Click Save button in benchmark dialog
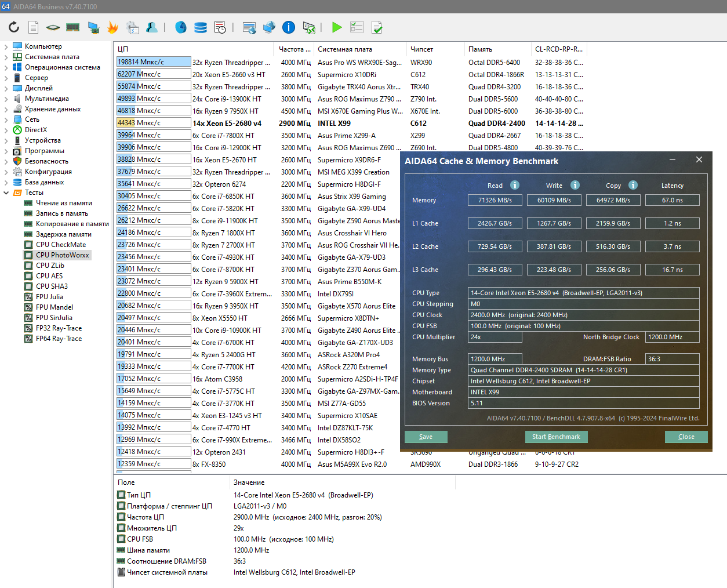Image resolution: width=727 pixels, height=588 pixels. (x=426, y=437)
